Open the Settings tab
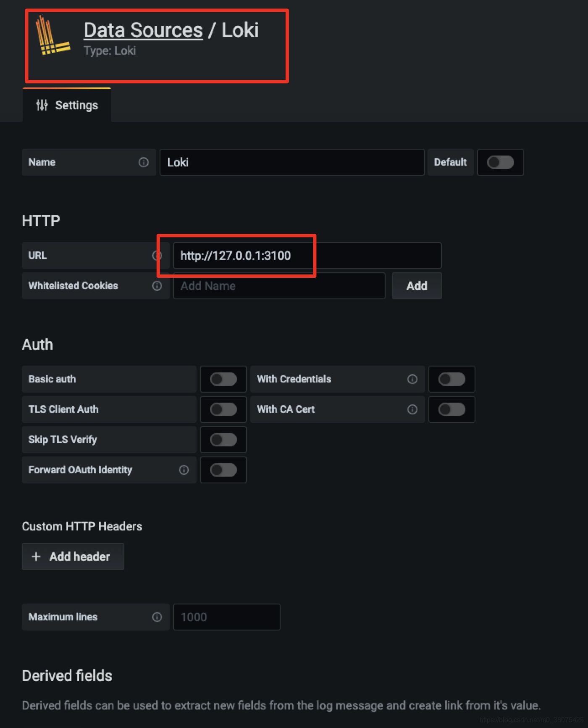The width and height of the screenshot is (588, 728). tap(67, 105)
